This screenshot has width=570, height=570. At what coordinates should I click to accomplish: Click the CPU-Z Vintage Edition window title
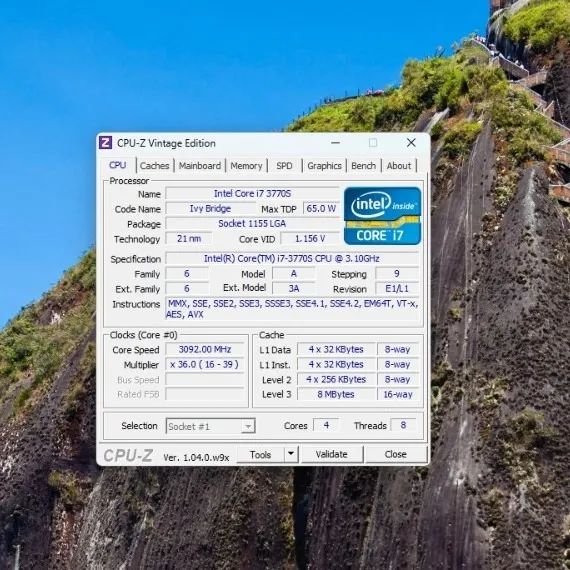coord(166,143)
